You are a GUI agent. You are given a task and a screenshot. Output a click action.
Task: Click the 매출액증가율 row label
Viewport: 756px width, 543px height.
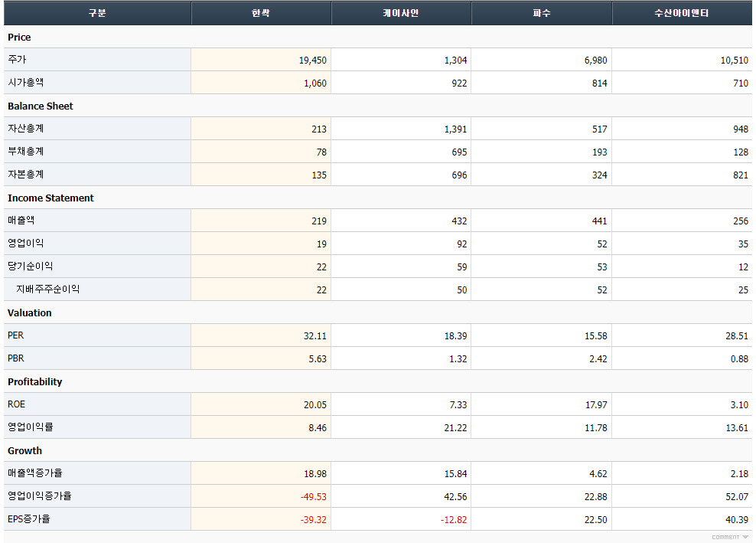tap(34, 473)
